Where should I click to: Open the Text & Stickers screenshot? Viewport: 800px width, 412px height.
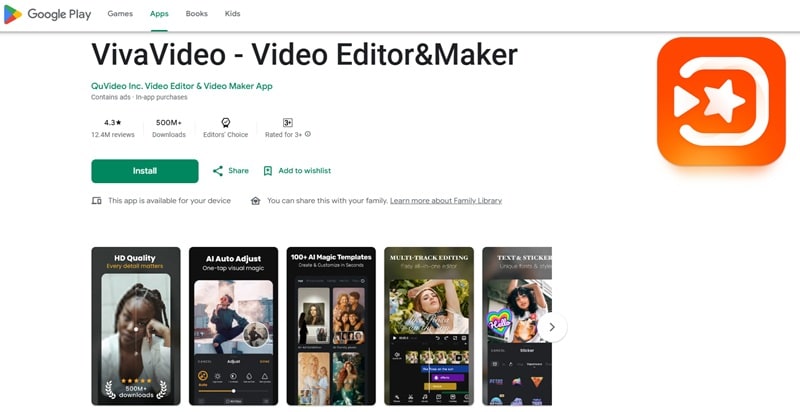[x=517, y=326]
